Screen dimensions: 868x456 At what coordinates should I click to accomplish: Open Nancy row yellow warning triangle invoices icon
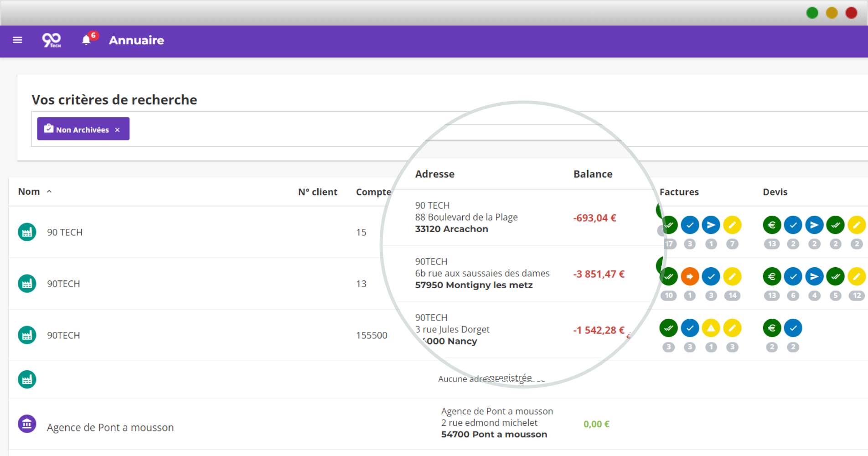point(711,328)
